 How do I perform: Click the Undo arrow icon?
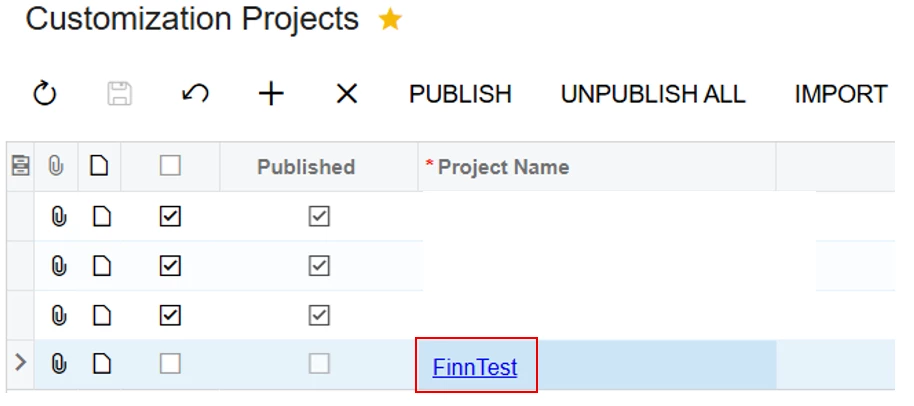(x=195, y=94)
